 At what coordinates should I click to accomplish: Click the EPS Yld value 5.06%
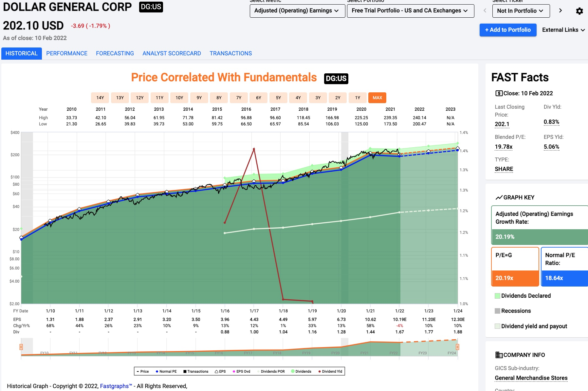coord(551,147)
